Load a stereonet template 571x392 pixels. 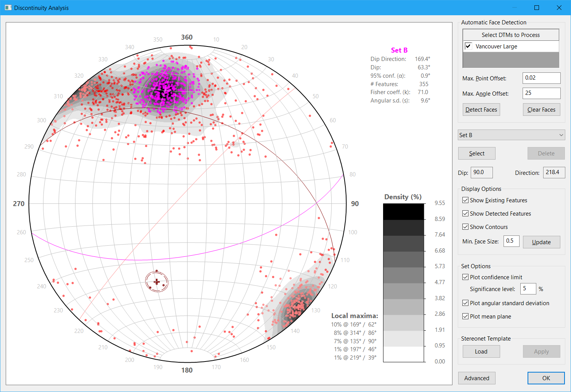[x=481, y=351]
